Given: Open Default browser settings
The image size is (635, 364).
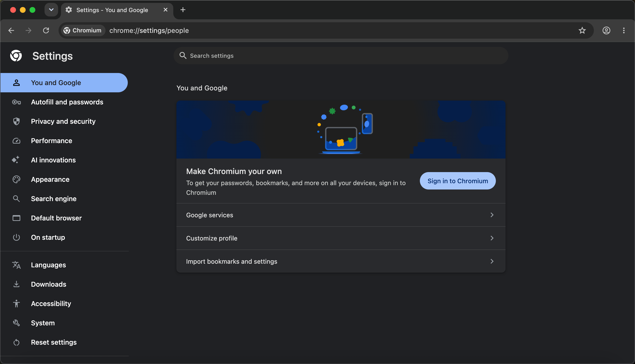Looking at the screenshot, I should [64, 218].
